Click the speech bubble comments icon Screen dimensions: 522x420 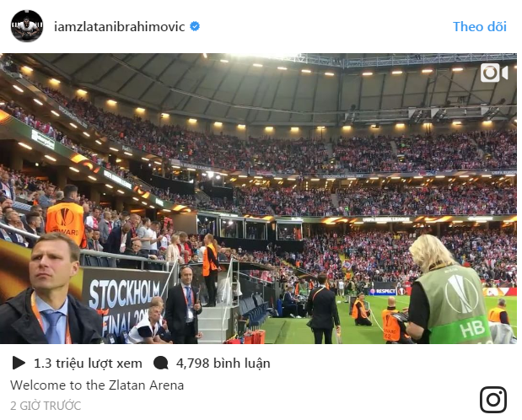[x=161, y=363]
